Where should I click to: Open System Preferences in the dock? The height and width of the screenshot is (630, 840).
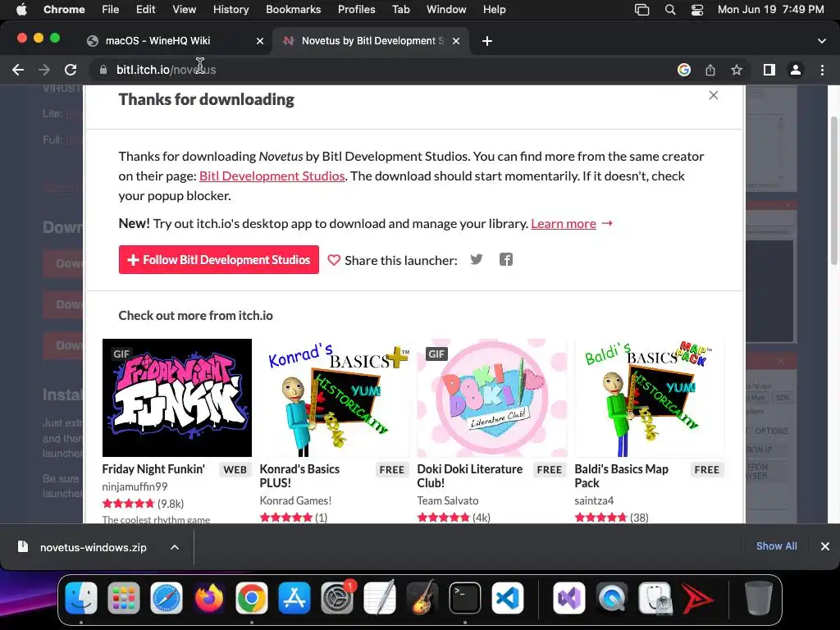coord(337,598)
